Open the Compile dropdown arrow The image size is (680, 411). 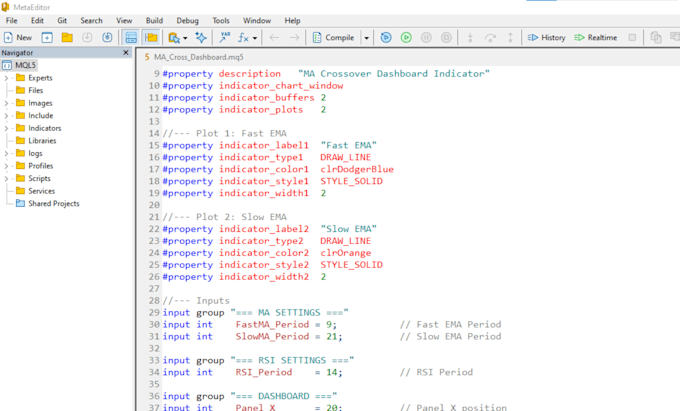[x=366, y=38]
